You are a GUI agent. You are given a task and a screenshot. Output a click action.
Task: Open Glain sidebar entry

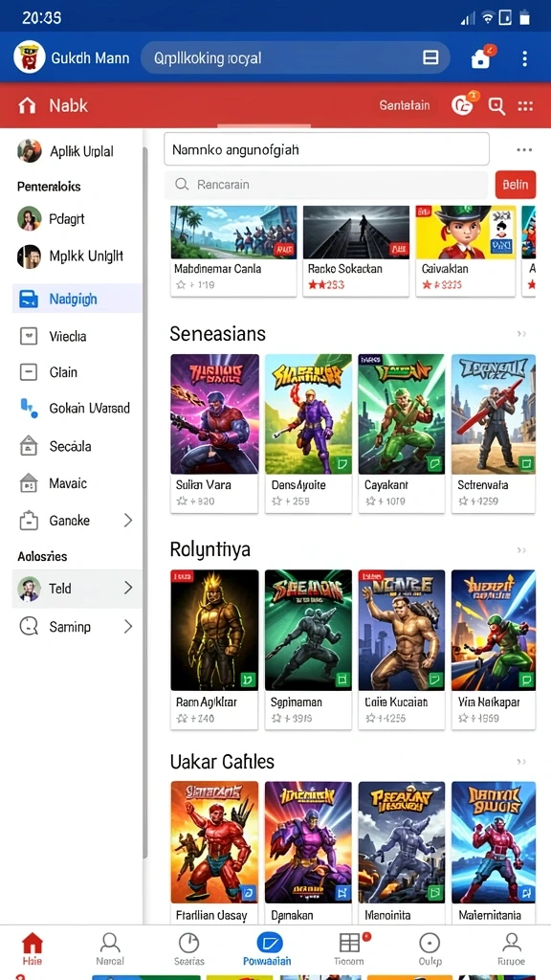coord(77,372)
